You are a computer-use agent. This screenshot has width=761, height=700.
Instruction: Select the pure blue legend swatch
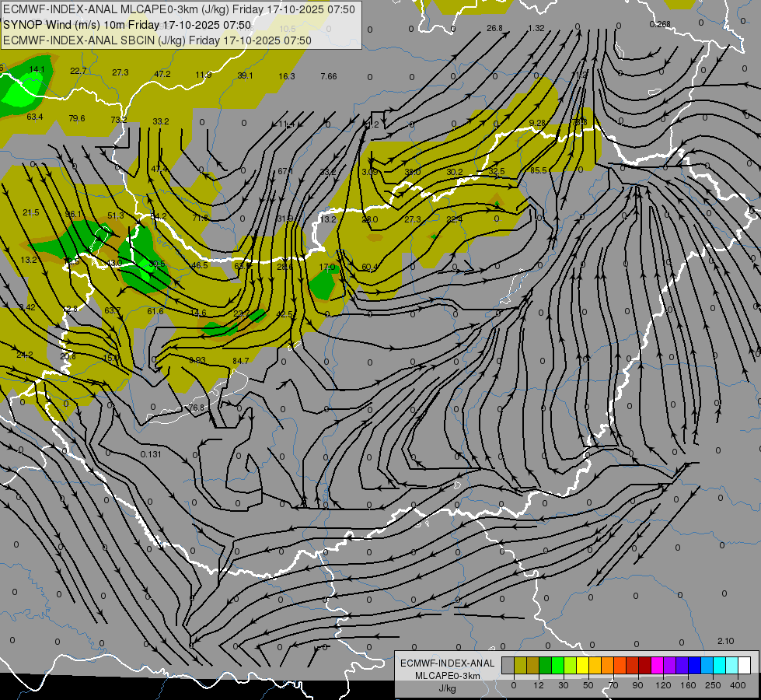tap(694, 666)
